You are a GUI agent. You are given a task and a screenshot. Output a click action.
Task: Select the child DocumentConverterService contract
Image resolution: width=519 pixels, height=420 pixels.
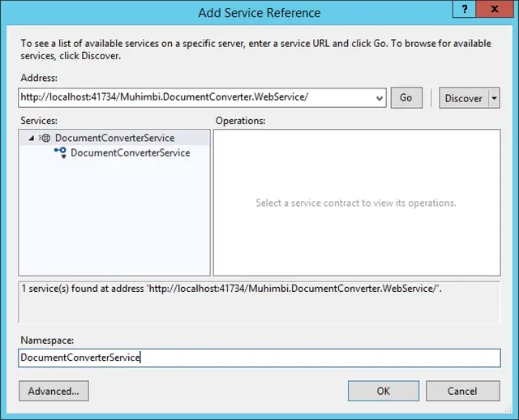click(x=131, y=153)
